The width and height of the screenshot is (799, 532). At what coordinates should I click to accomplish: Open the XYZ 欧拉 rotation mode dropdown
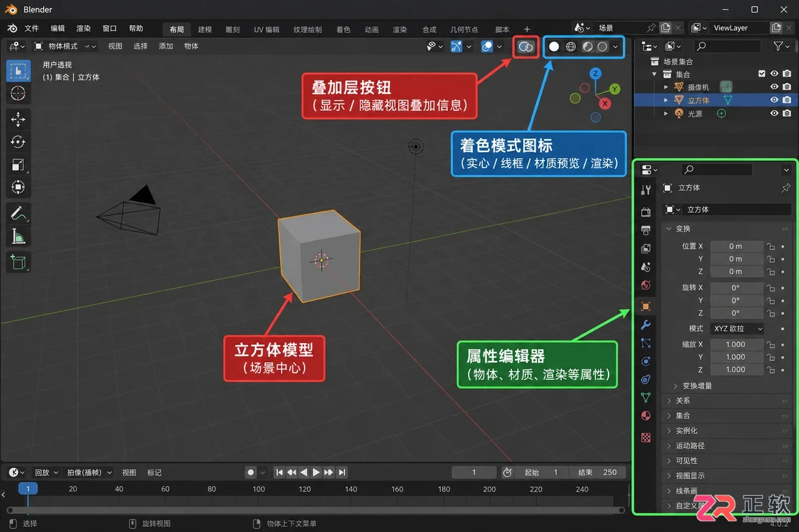click(736, 329)
